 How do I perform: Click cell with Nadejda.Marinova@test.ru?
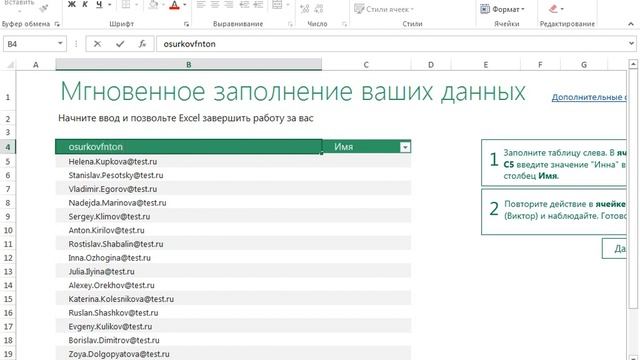point(189,203)
